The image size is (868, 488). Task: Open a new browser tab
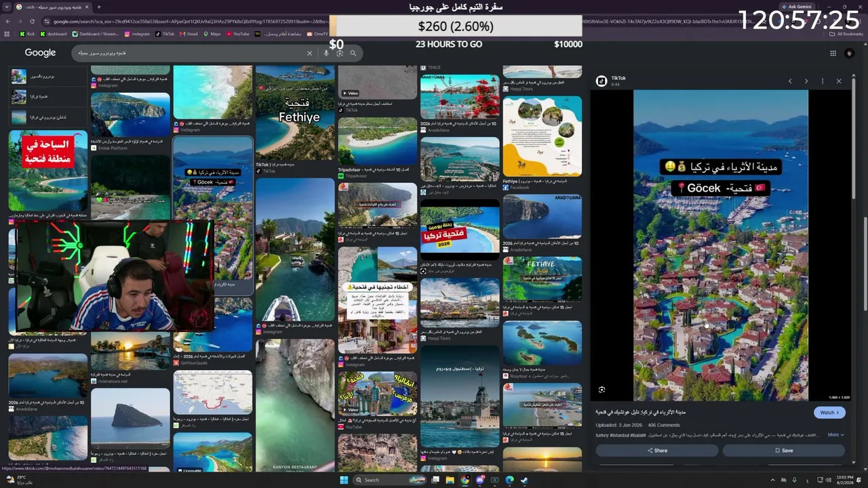[x=99, y=7]
